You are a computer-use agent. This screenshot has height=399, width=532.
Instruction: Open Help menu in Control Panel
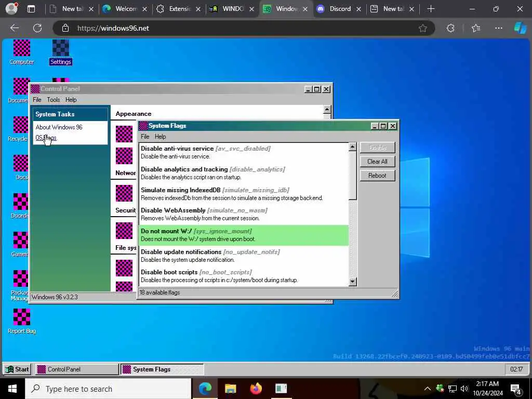(71, 99)
